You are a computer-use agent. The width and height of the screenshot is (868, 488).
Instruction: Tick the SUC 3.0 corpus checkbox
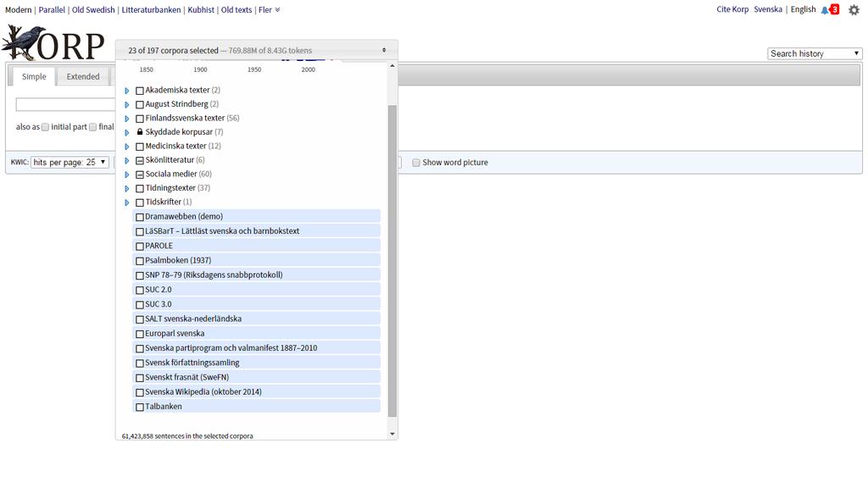140,305
